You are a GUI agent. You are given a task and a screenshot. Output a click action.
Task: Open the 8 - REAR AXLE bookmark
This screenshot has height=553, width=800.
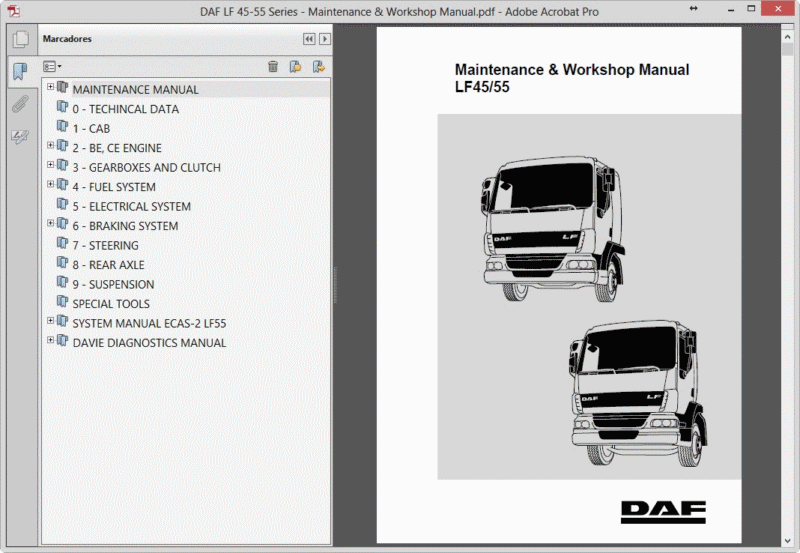point(108,265)
